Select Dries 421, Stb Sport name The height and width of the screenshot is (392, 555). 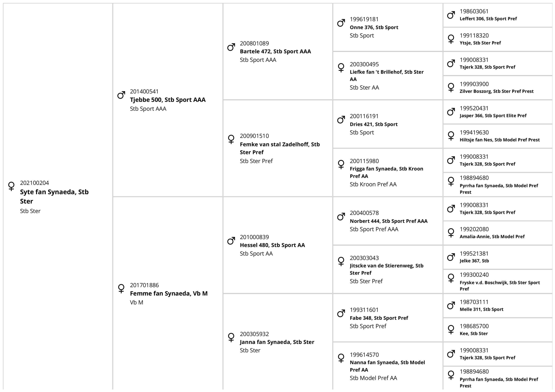coord(374,124)
